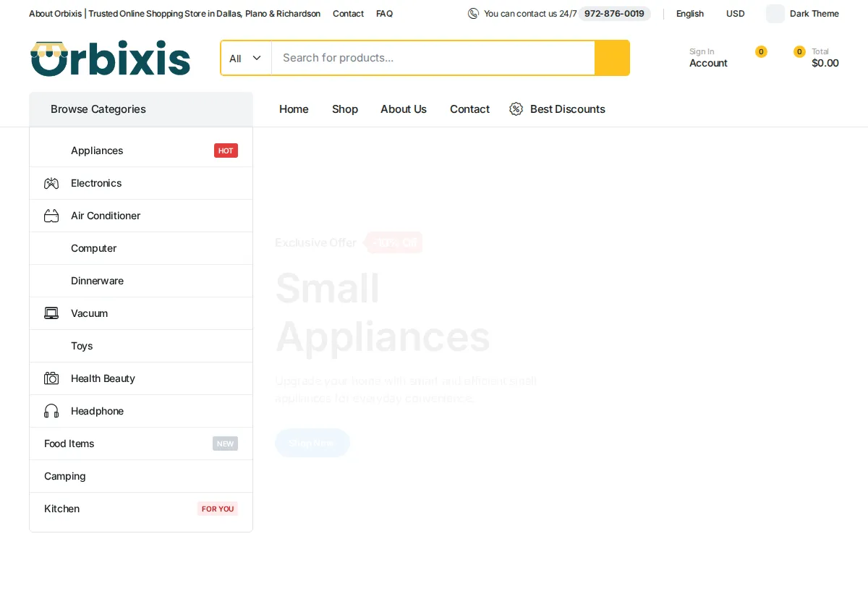Image resolution: width=868 pixels, height=615 pixels.
Task: Open the Best Discounts menu item
Action: coord(557,109)
